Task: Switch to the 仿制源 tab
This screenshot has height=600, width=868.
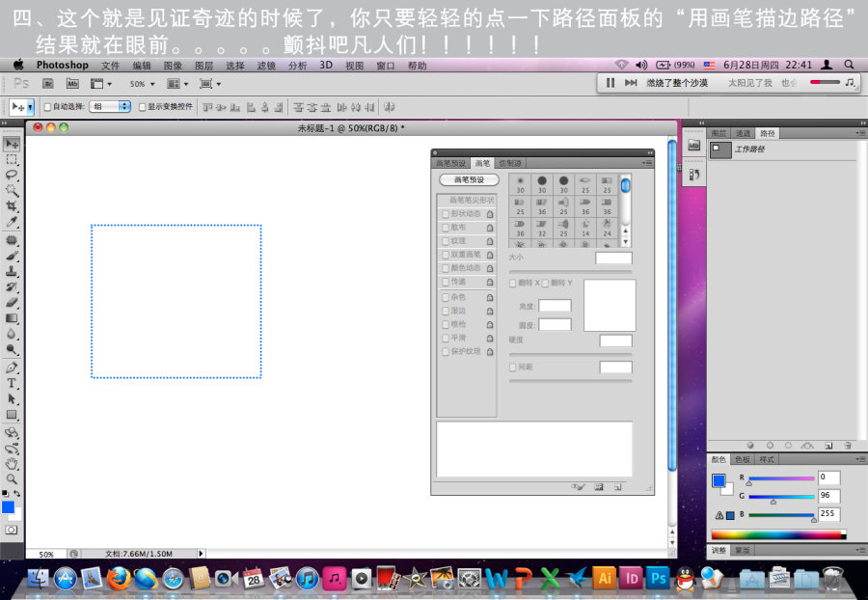Action: [510, 163]
